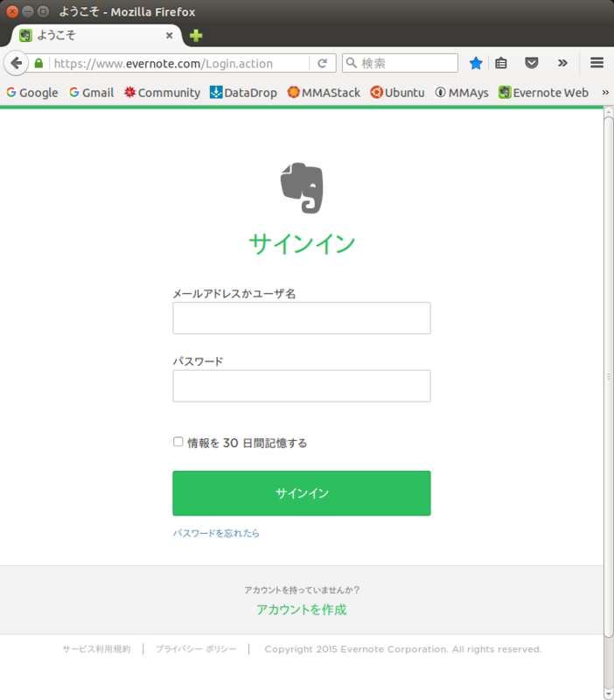Click the アカウントを作成 link

tap(302, 609)
